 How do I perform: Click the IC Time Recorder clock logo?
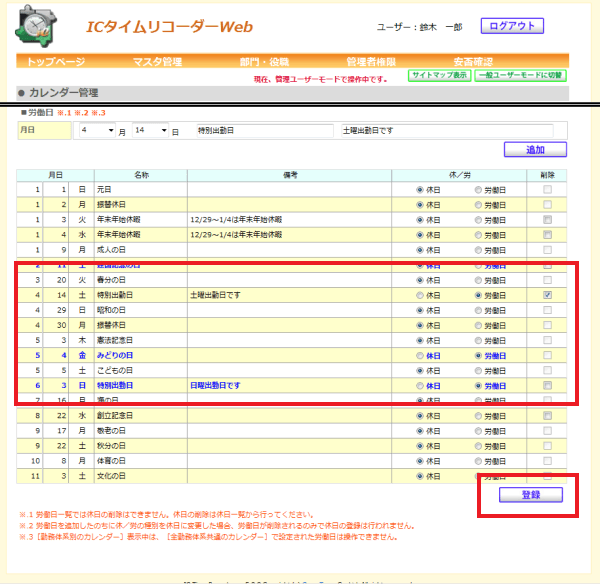(x=36, y=26)
